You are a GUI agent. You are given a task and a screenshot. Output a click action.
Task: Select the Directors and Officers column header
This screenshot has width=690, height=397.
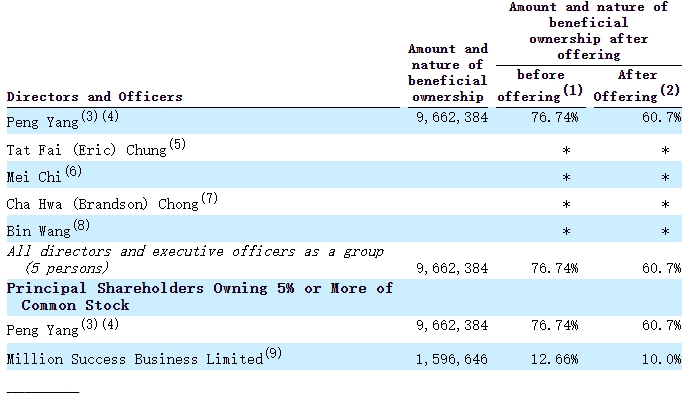click(x=95, y=97)
